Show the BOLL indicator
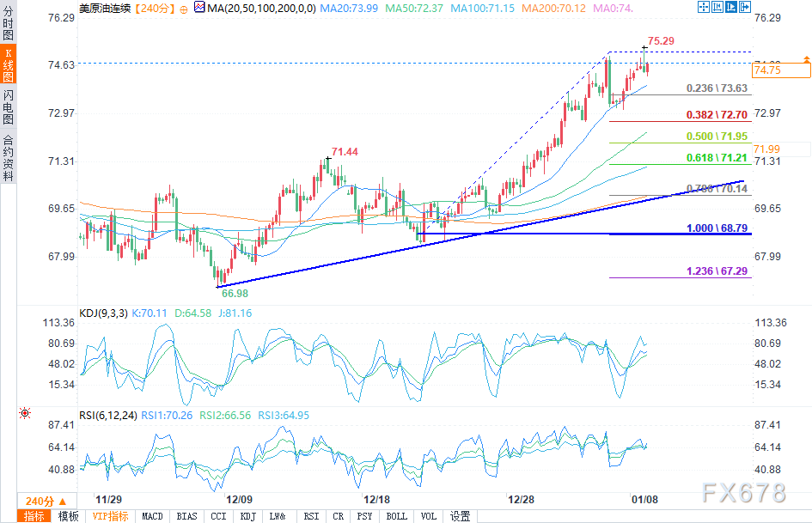Screen dimensions: 812x523 coord(397,516)
